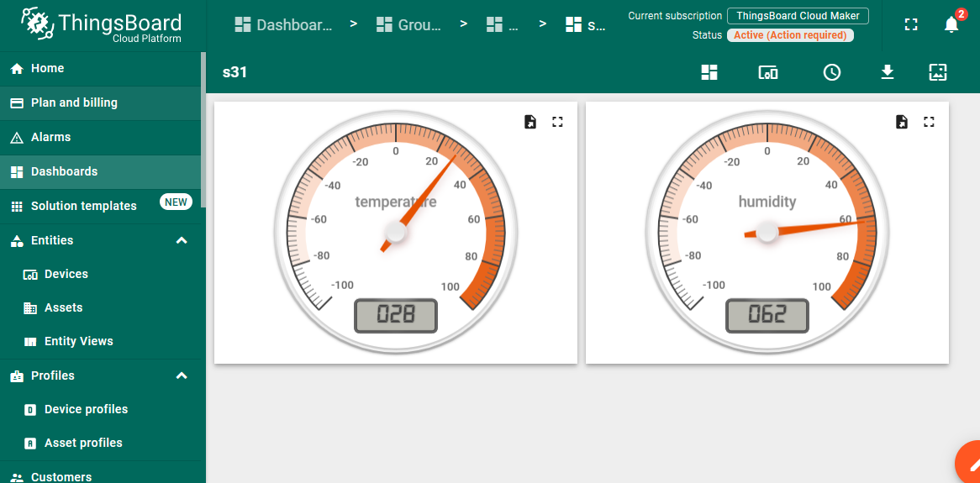
Task: Open the time window clock icon
Action: coord(832,72)
